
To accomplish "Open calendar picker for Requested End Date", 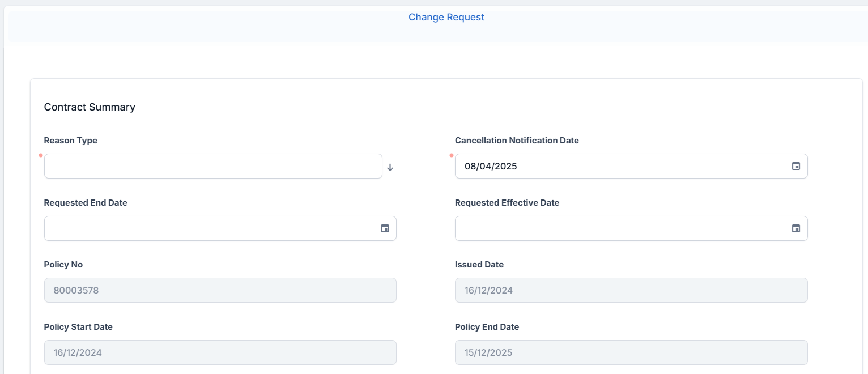I will [385, 228].
